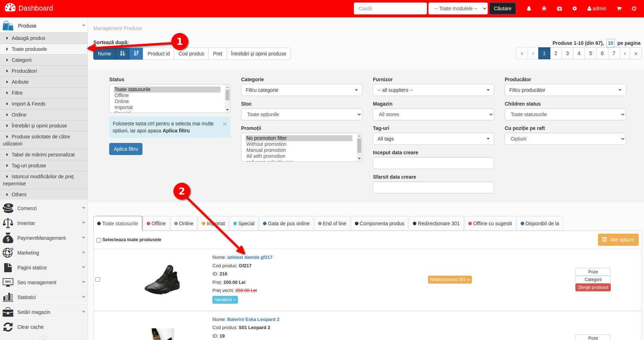
Task: Click the PaymentManagement money bag icon
Action: tap(8, 238)
